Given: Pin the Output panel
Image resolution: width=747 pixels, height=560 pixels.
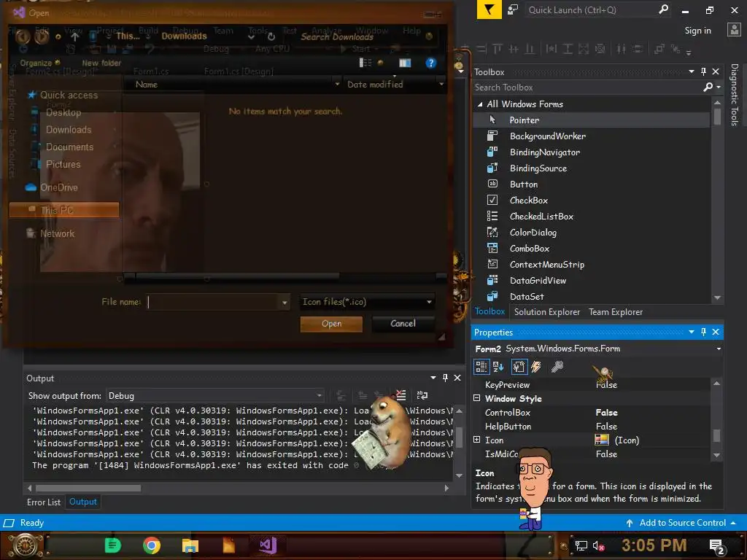Looking at the screenshot, I should click(445, 378).
